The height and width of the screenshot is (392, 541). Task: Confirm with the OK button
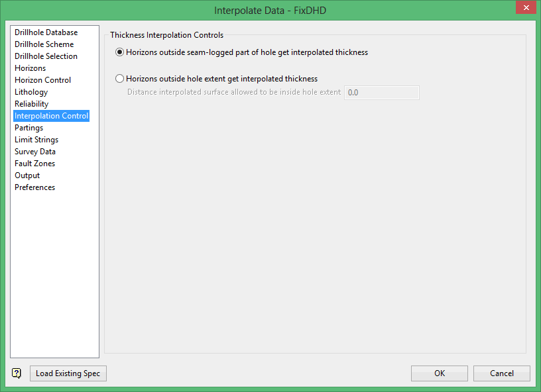click(x=440, y=373)
